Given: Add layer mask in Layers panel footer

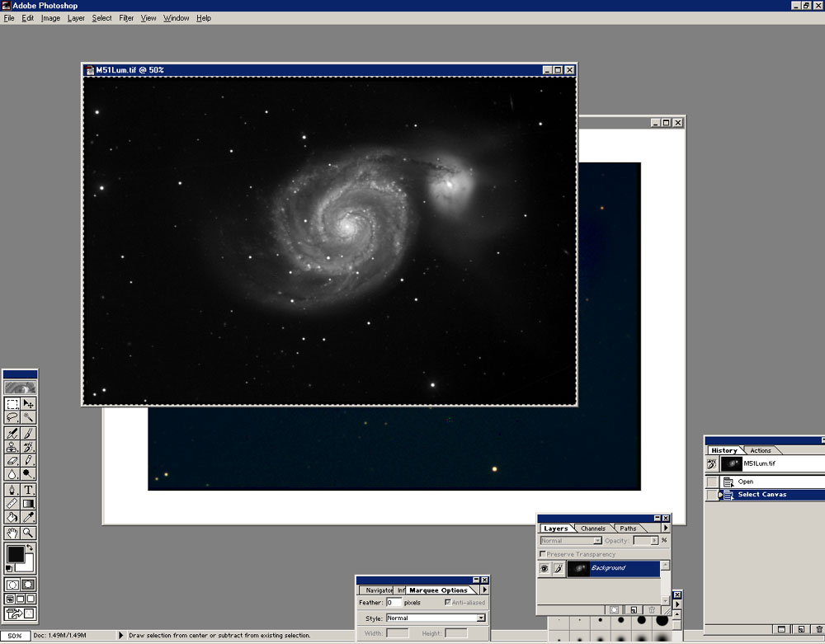Looking at the screenshot, I should (614, 610).
